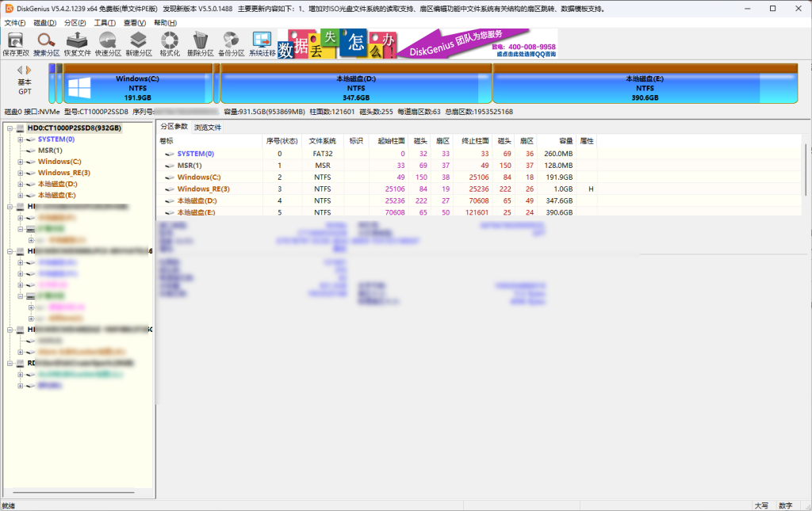The image size is (812, 511).
Task: Click the drive icon beside 本地磁盘(D:) in the tree
Action: coord(31,184)
